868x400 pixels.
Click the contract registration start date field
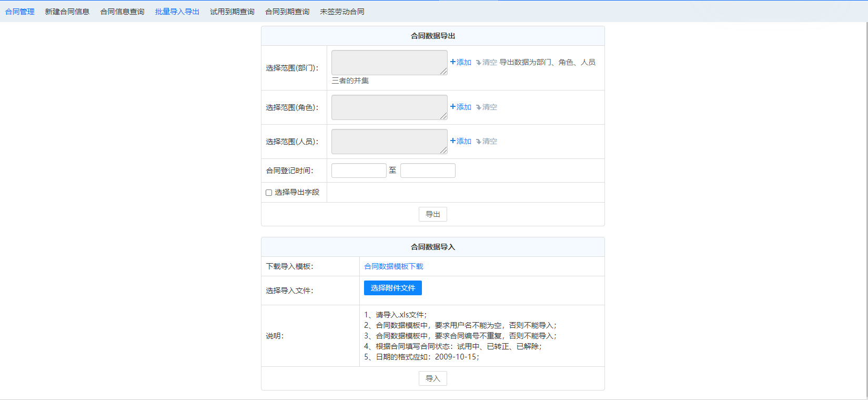(359, 171)
